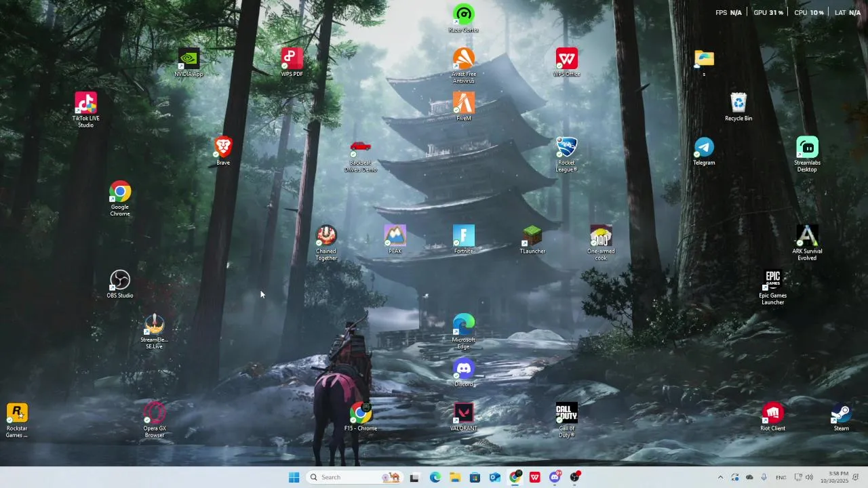Select the One-armed cook game icon

click(601, 243)
